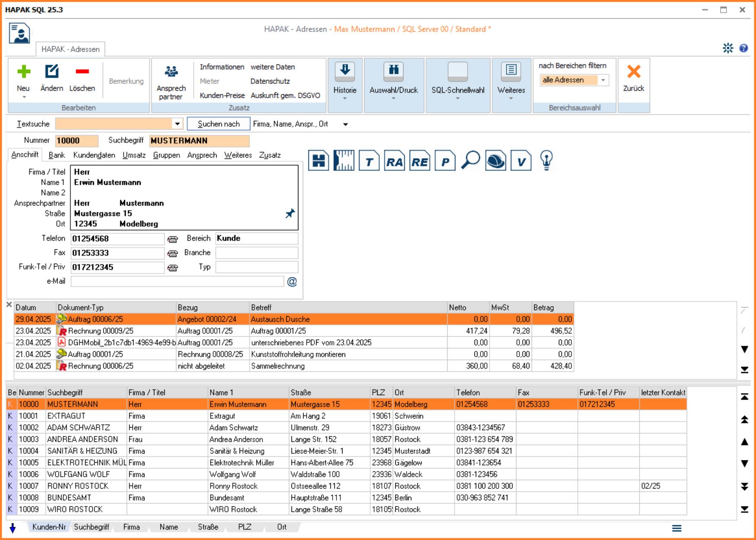The height and width of the screenshot is (540, 756).
Task: Click the light bulb icon
Action: point(546,160)
